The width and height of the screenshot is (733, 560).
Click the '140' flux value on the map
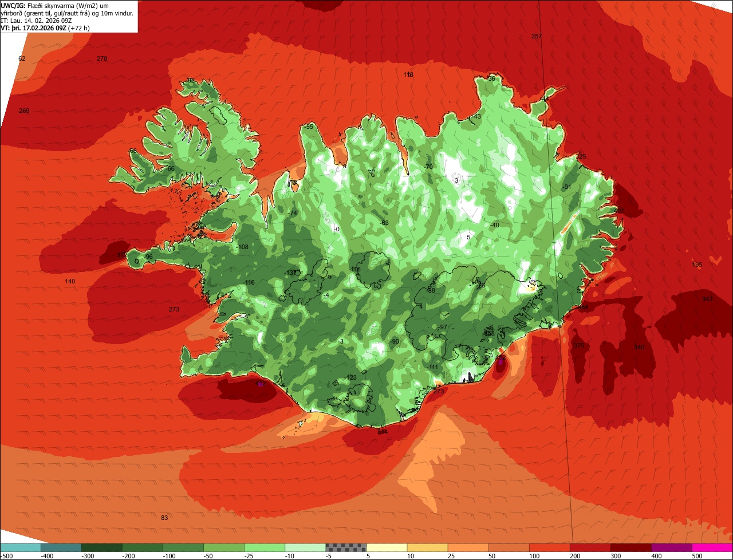(x=70, y=281)
